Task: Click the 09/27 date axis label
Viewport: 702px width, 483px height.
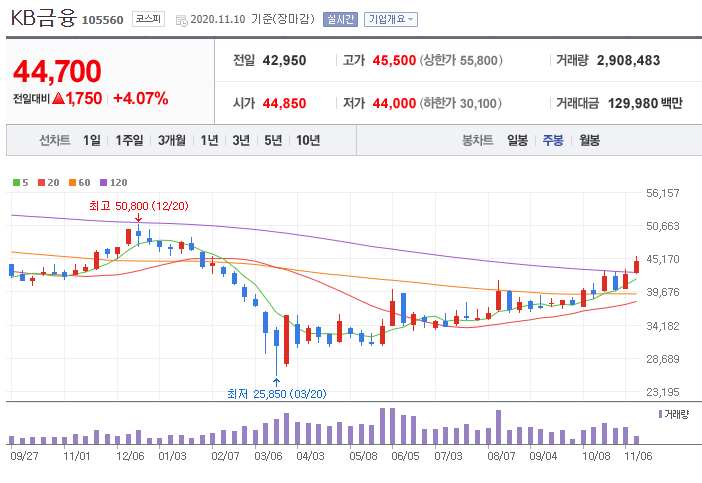Action: click(24, 456)
